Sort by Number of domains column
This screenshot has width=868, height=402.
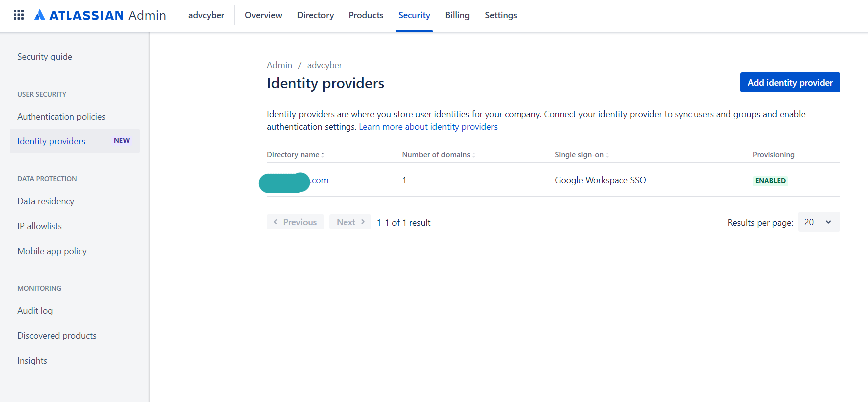point(438,155)
